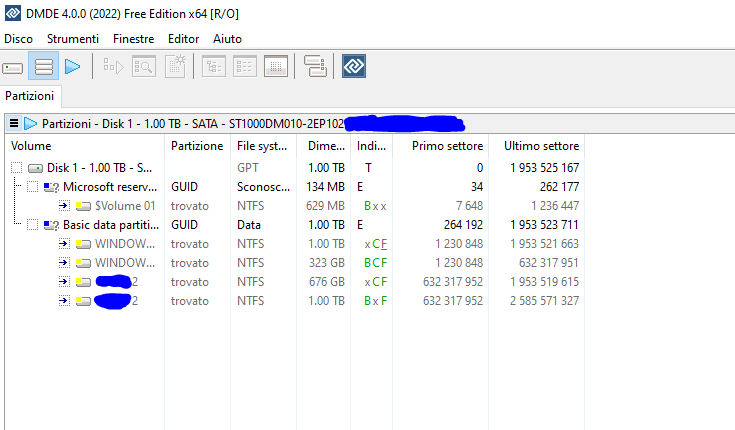The image size is (735, 430).
Task: Click the search in volume toolbar icon
Action: 144,67
